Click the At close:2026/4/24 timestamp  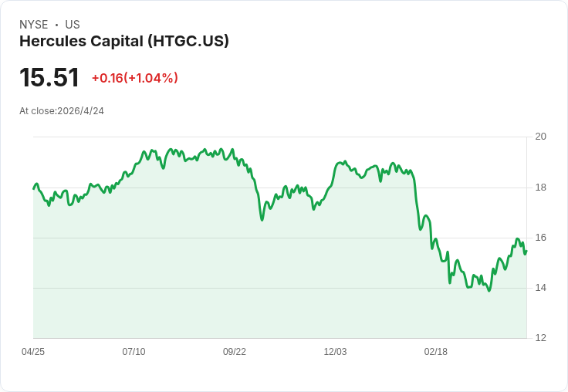click(x=62, y=111)
